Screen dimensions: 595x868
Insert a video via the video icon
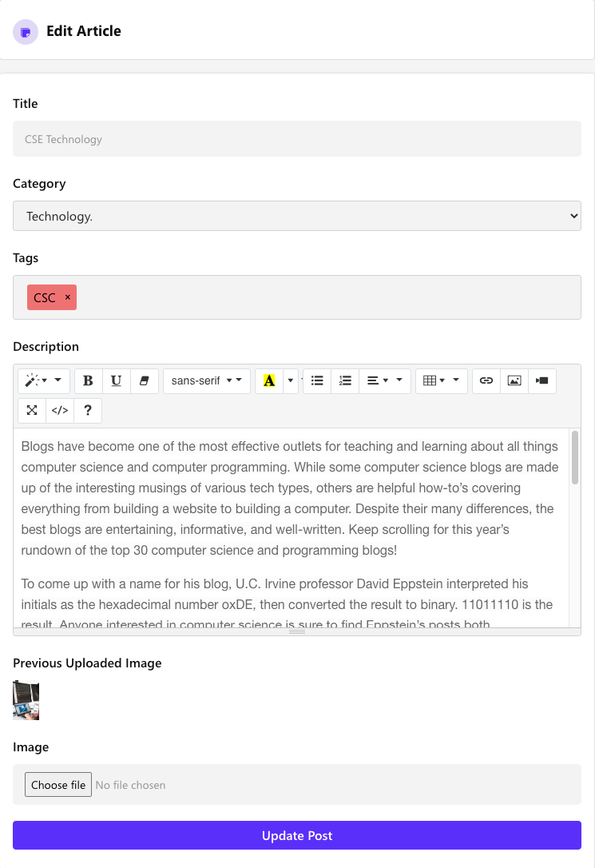coord(542,380)
